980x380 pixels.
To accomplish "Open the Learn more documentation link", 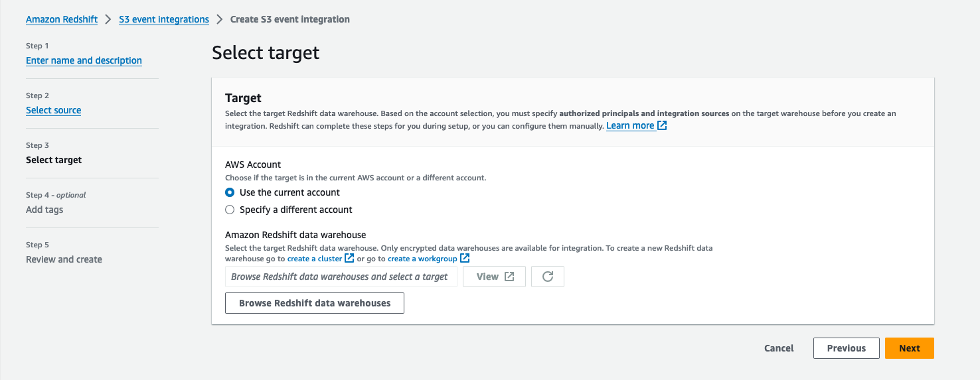I will [630, 125].
